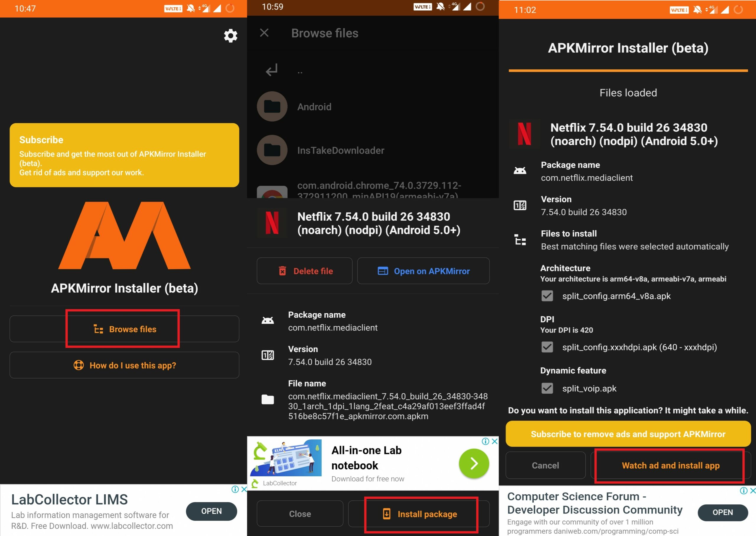Image resolution: width=756 pixels, height=536 pixels.
Task: Dismiss the LabCollector LIMS ad with X icon
Action: coord(244,489)
